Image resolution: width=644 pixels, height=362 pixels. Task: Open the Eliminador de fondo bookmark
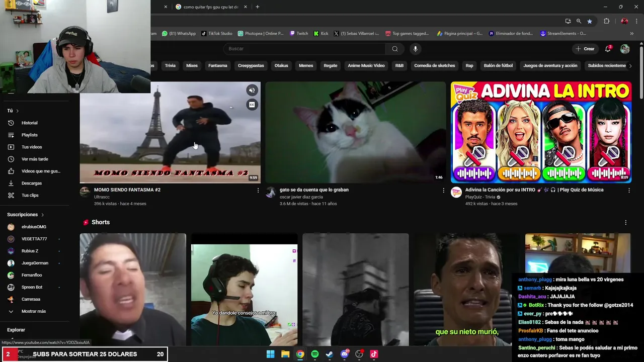click(x=511, y=34)
